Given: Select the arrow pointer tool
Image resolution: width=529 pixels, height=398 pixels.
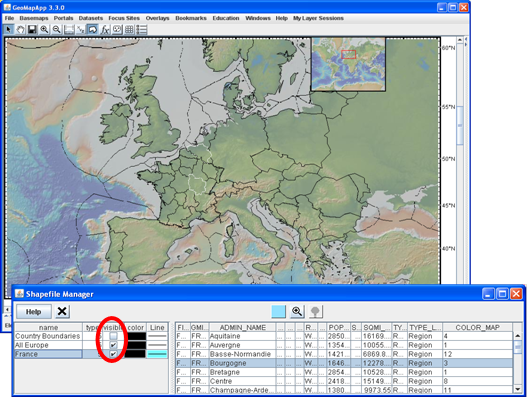Looking at the screenshot, I should [8, 30].
